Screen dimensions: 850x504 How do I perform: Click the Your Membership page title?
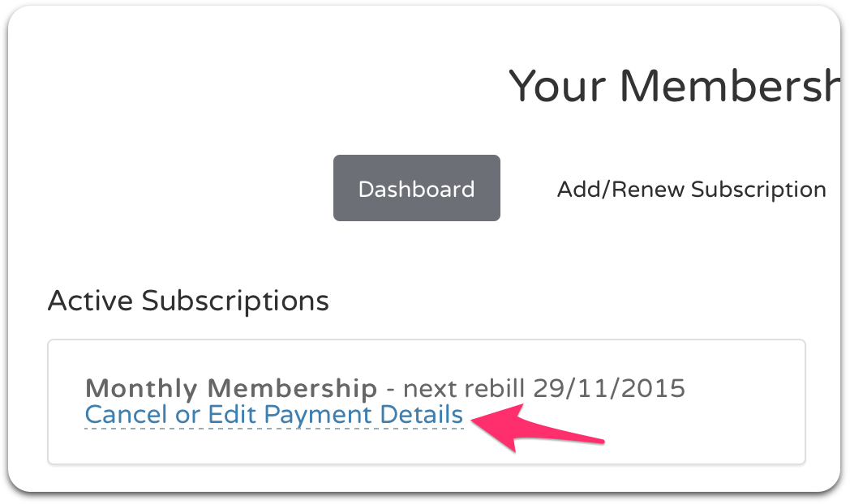pos(673,85)
